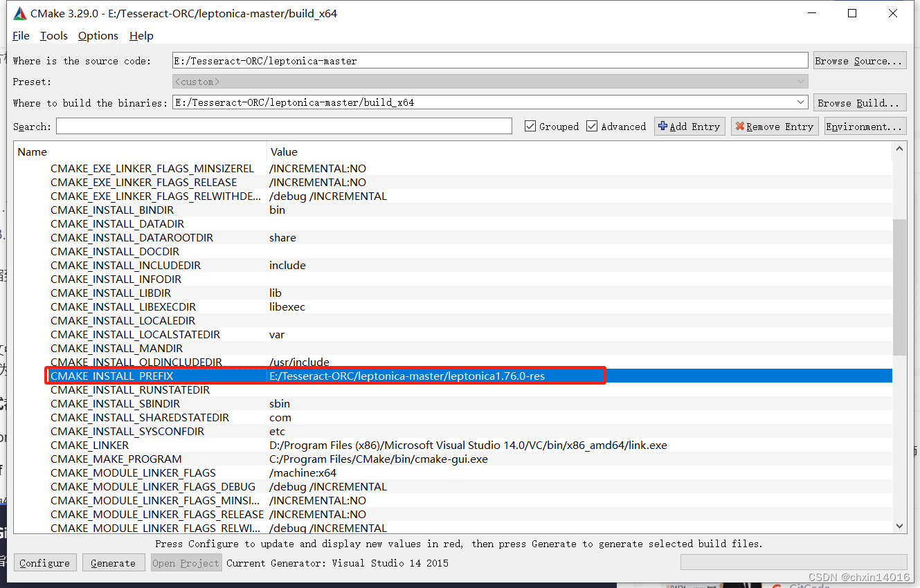Click the 'libexec' value cell
Screen dimensions: 920x588
(x=287, y=306)
